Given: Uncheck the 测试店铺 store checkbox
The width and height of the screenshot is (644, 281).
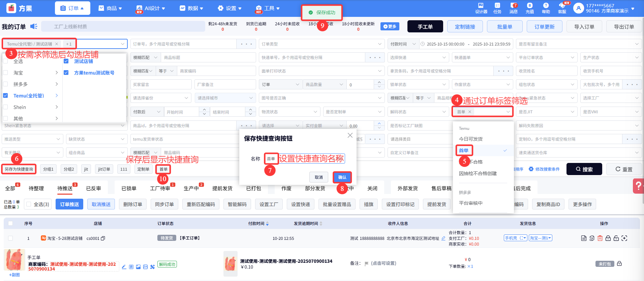Looking at the screenshot, I should click(x=66, y=61).
